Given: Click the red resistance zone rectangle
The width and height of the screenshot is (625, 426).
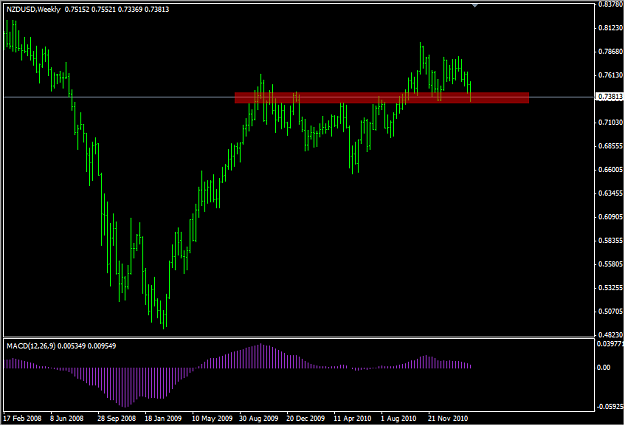Looking at the screenshot, I should [382, 98].
